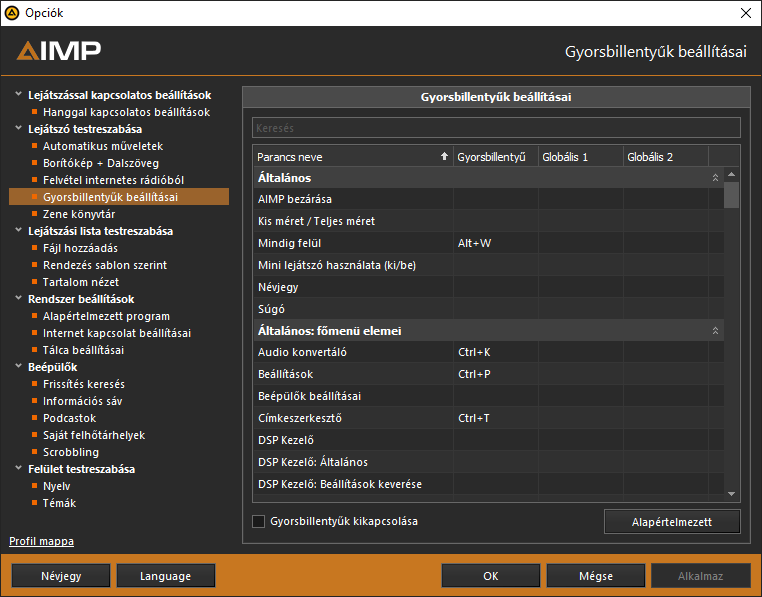Open Témák settings page
Image resolution: width=762 pixels, height=597 pixels.
pyautogui.click(x=59, y=504)
